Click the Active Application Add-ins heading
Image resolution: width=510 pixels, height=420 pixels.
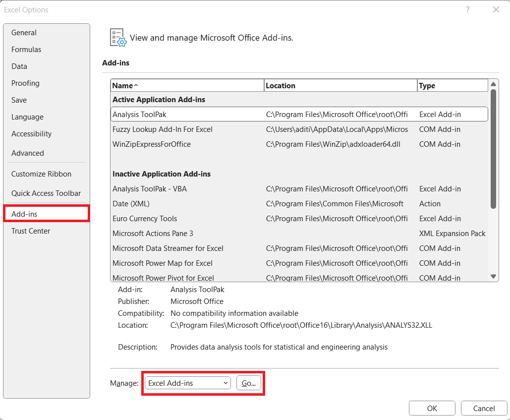pyautogui.click(x=159, y=100)
